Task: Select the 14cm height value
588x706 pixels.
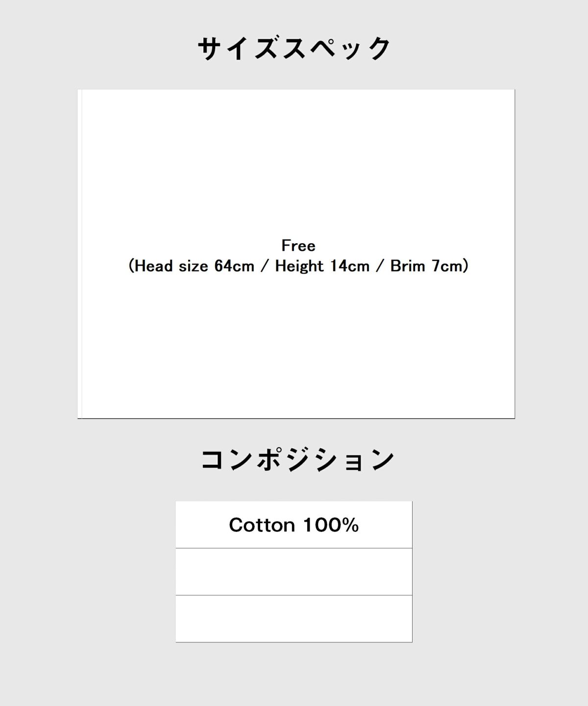Action: click(349, 266)
